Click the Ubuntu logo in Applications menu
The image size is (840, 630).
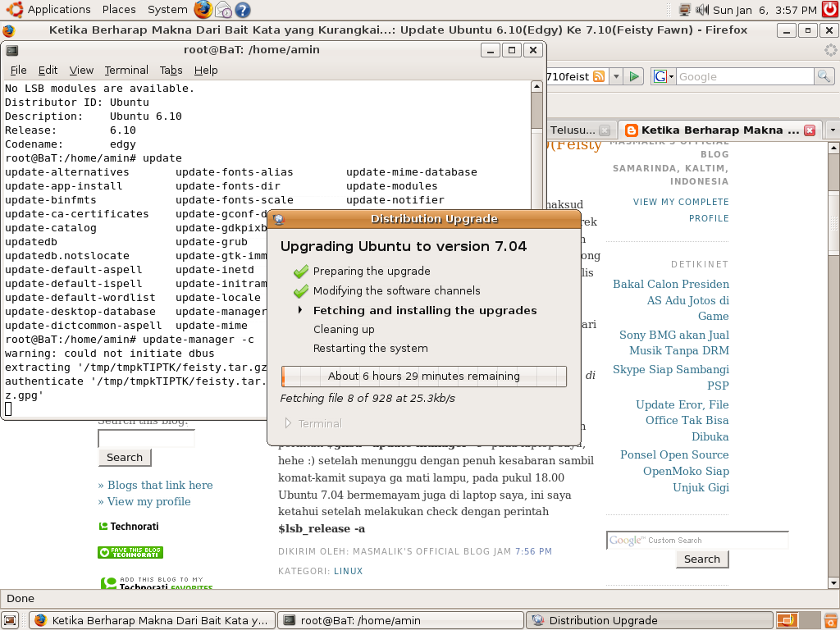click(15, 9)
